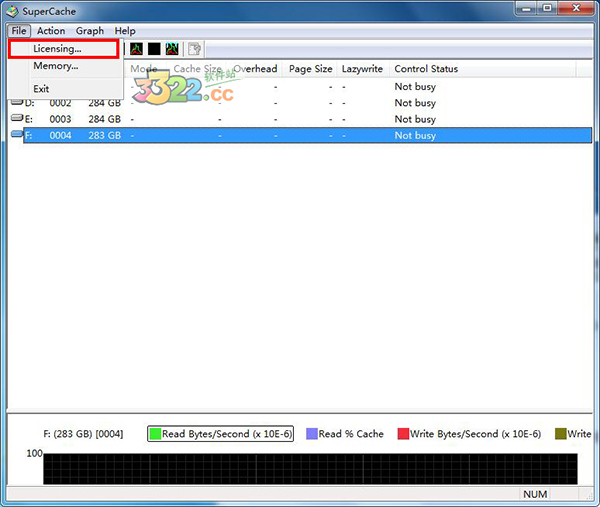
Task: Click the 100 axis label on graph
Action: tap(34, 453)
